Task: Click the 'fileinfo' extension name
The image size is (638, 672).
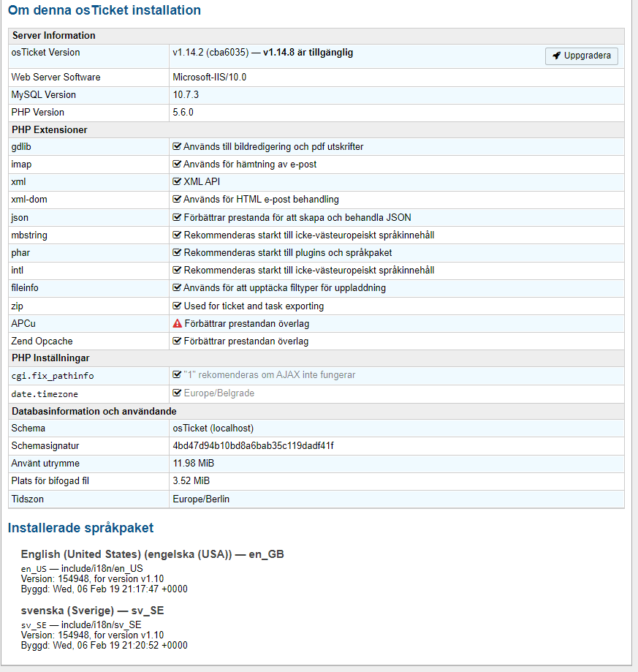Action: [x=25, y=288]
